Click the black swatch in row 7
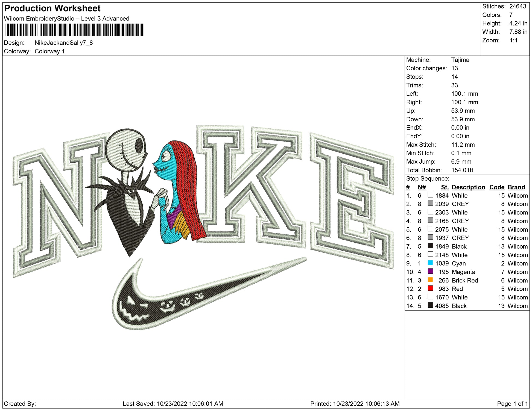 pos(430,246)
